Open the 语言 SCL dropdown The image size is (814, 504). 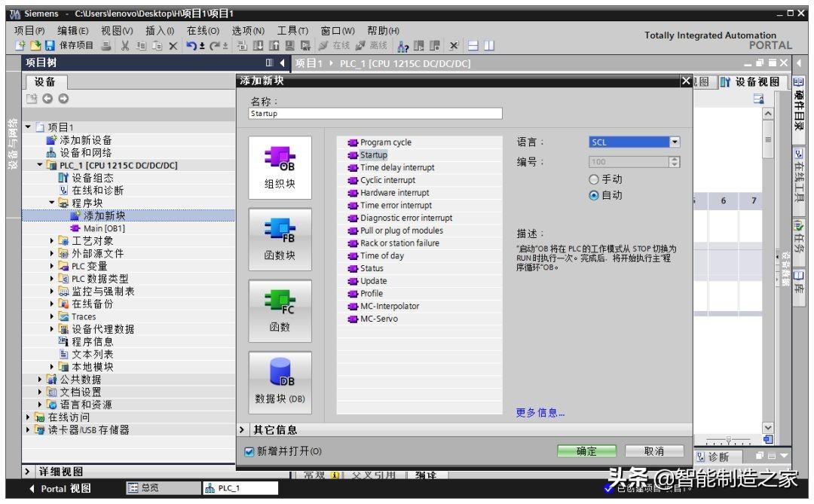tap(675, 142)
